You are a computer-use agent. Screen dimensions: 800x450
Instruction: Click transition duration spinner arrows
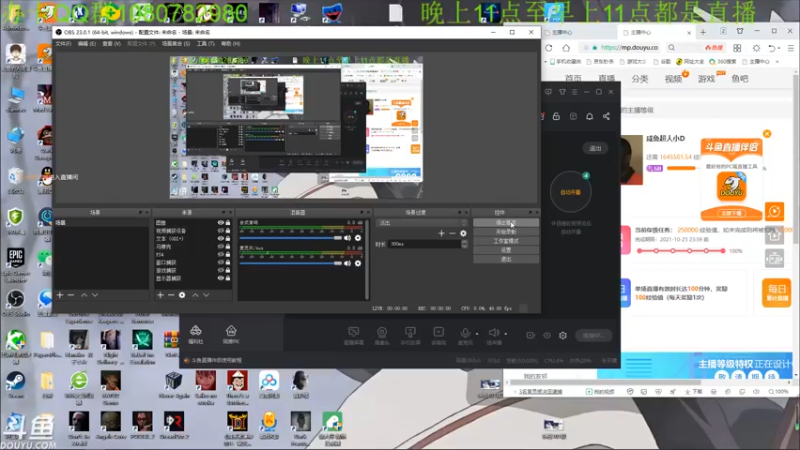click(x=464, y=244)
